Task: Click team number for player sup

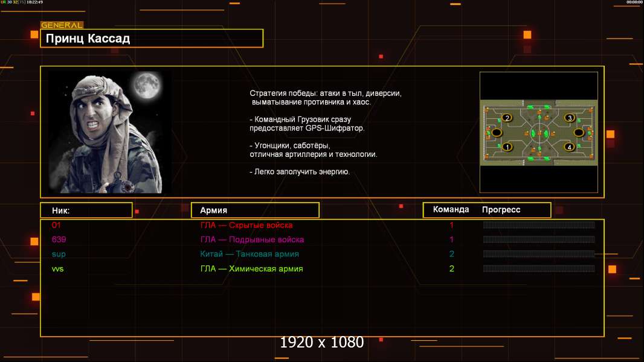Action: tap(451, 254)
